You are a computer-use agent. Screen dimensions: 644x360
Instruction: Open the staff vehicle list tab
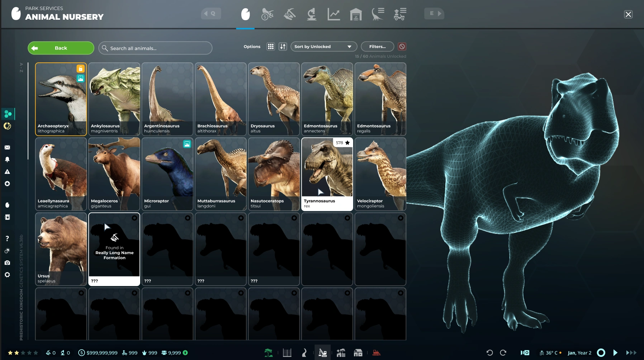point(400,14)
